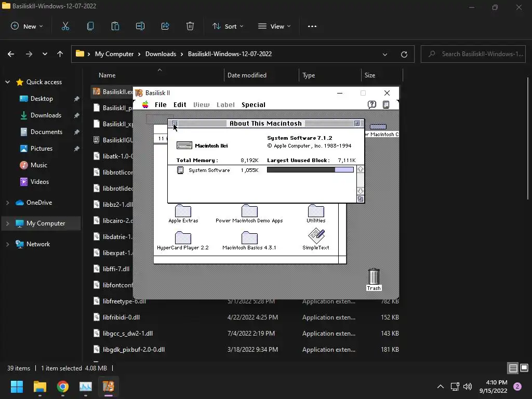
Task: Click the Search BasiliskII-Windows field
Action: (x=473, y=54)
